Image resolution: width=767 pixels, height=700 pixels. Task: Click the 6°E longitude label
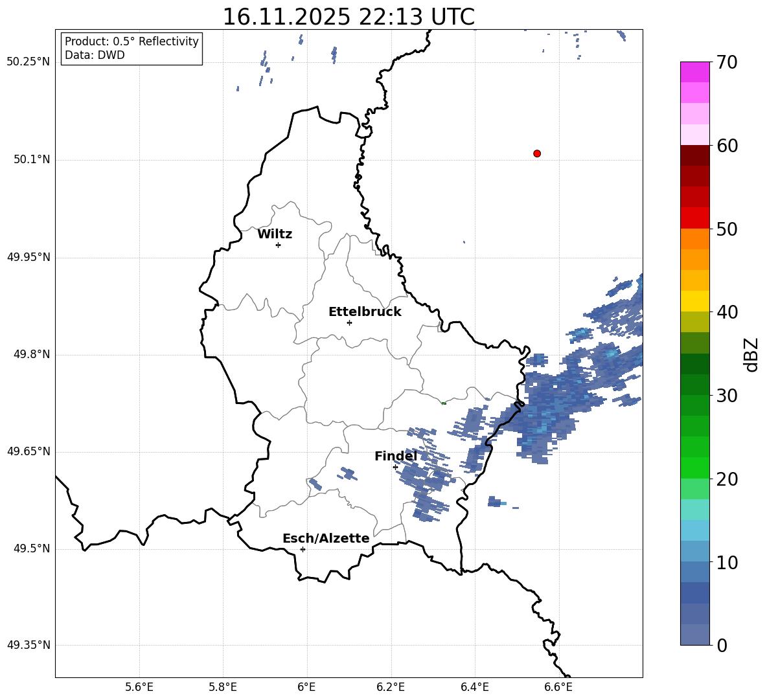coord(306,687)
